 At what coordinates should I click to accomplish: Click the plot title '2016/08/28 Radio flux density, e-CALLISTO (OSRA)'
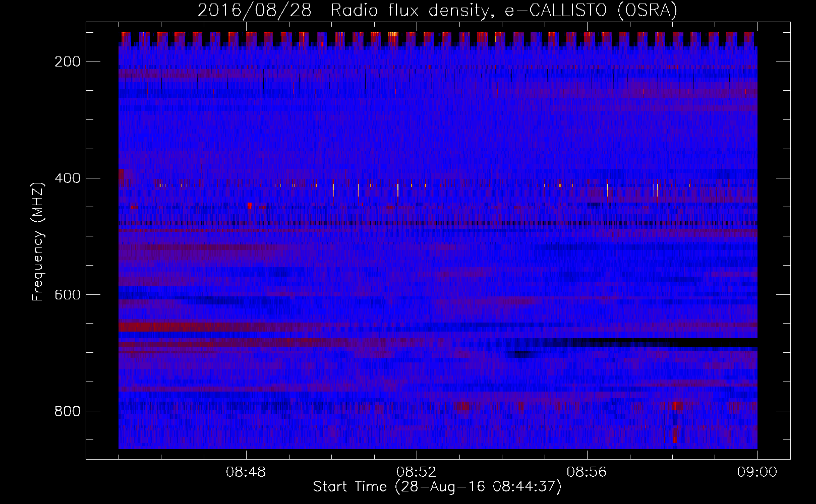point(437,10)
